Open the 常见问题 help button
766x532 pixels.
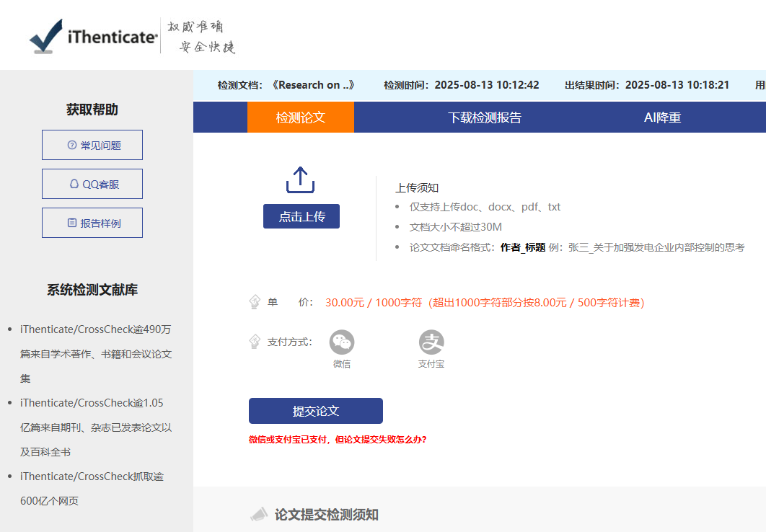[92, 145]
